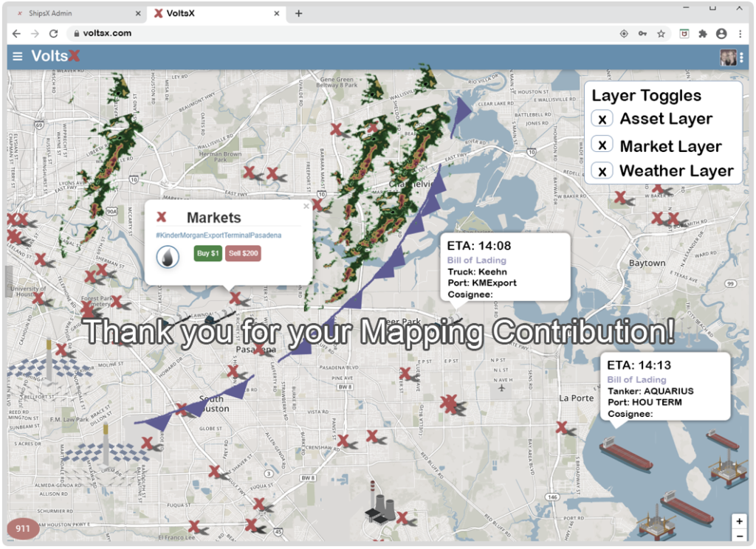Click the VoltsX logo in header

(x=55, y=56)
